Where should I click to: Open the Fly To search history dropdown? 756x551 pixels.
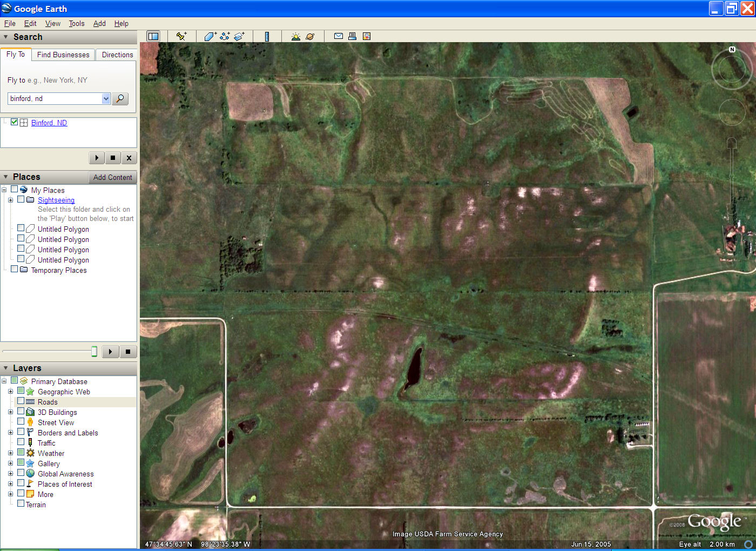[106, 98]
